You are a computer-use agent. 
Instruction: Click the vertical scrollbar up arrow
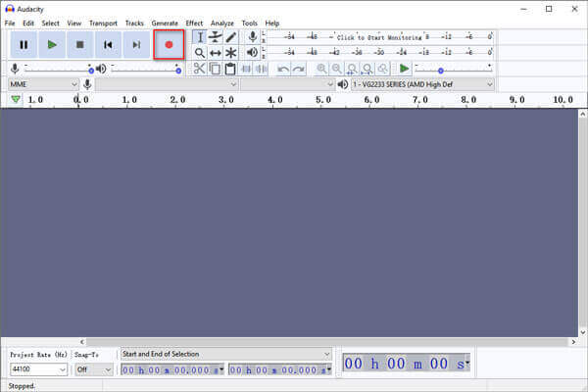(583, 114)
